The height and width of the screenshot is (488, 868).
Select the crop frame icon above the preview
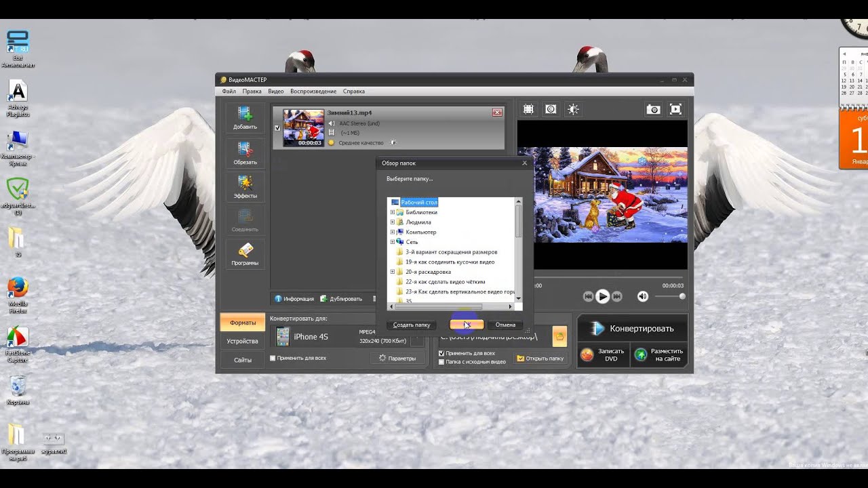tap(528, 109)
